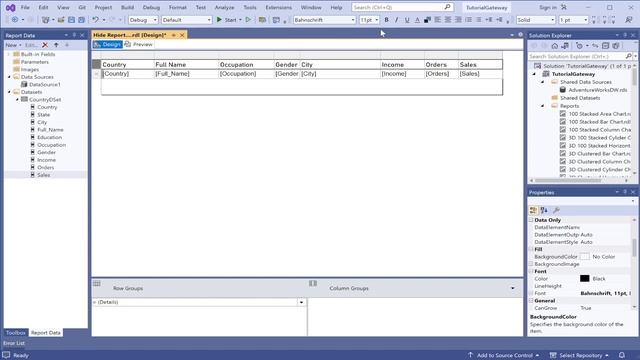Viewport: 640px width, 360px height.
Task: Select Categorized view in Properties panel
Action: pos(533,210)
